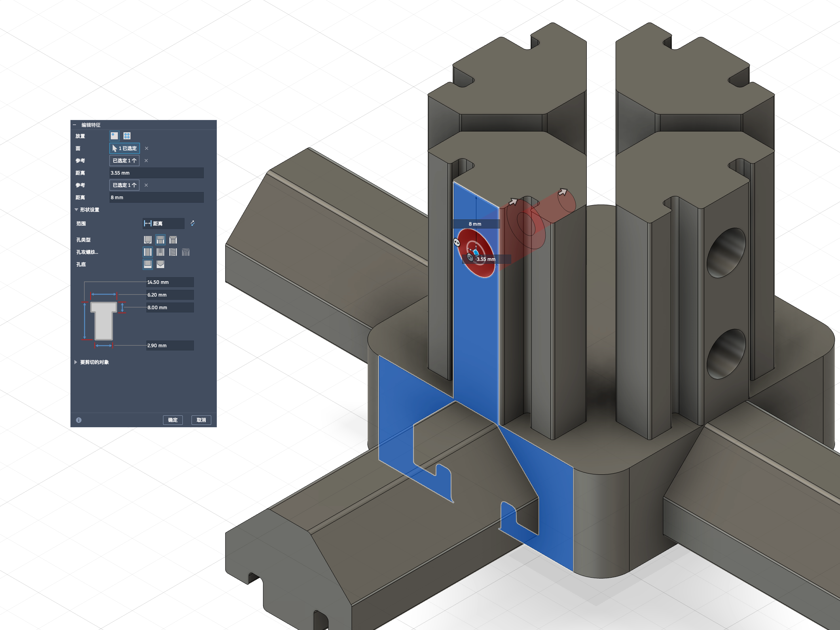Image resolution: width=840 pixels, height=630 pixels.
Task: Edit the 6.20 mm counterbore diameter field
Action: (170, 295)
